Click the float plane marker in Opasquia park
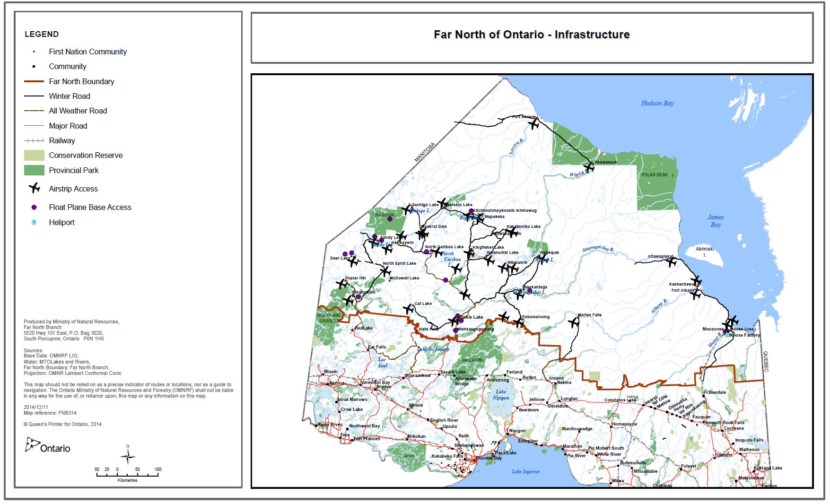 [390, 219]
